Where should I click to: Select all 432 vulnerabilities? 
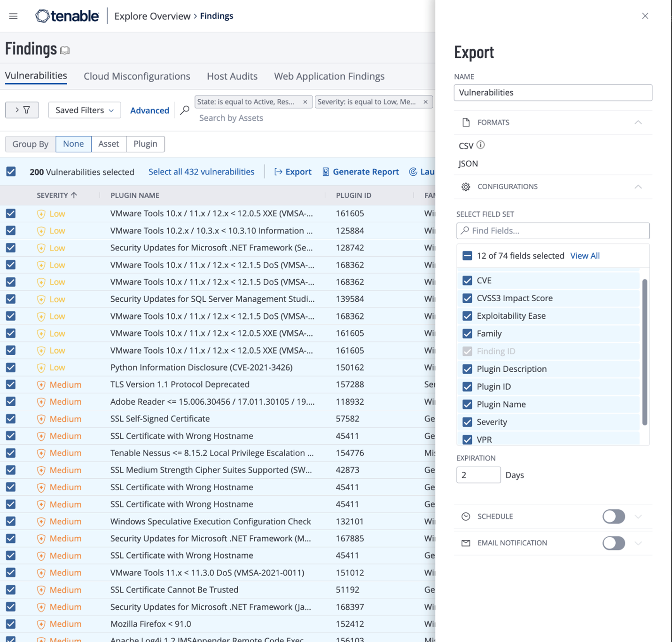tap(201, 172)
